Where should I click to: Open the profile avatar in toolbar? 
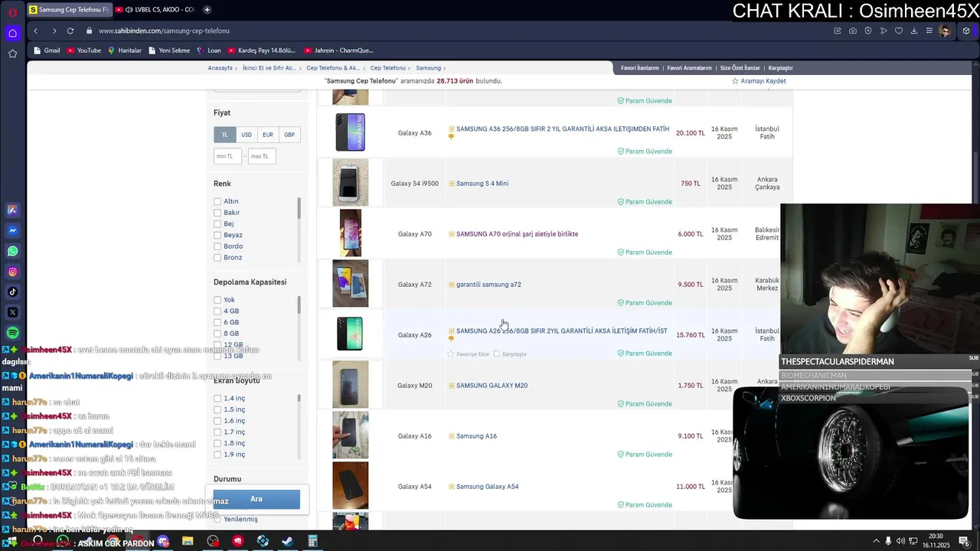pyautogui.click(x=946, y=31)
